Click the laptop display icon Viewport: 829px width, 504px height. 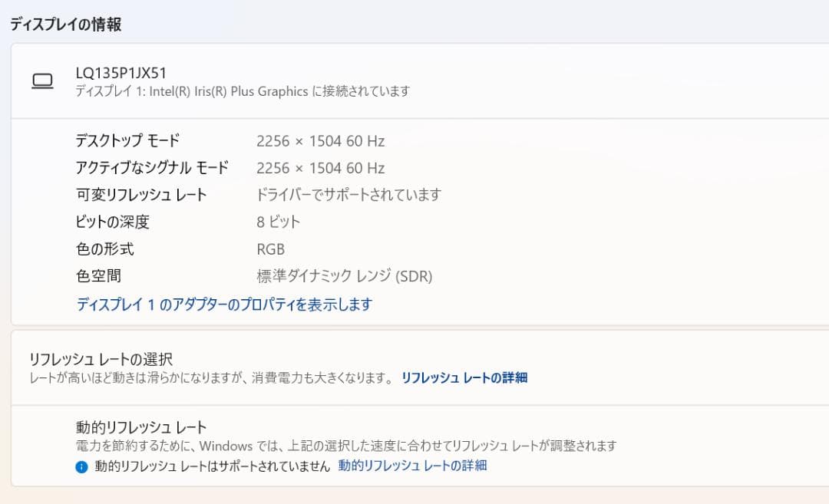click(x=43, y=81)
